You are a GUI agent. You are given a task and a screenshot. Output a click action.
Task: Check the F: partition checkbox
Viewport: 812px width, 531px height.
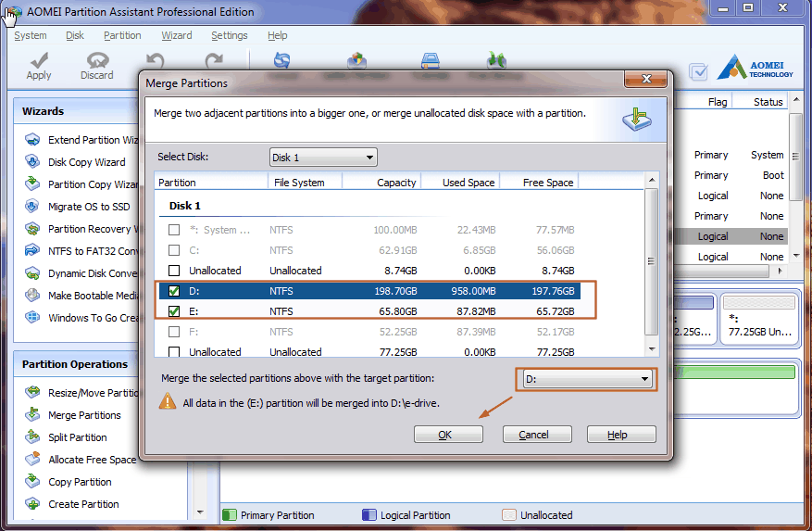tap(174, 332)
